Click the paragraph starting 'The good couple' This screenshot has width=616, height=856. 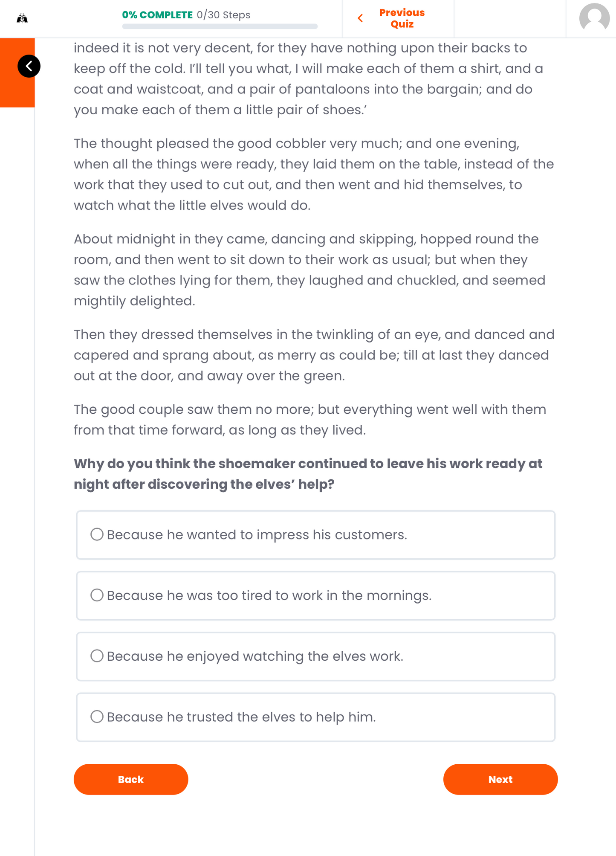[309, 419]
